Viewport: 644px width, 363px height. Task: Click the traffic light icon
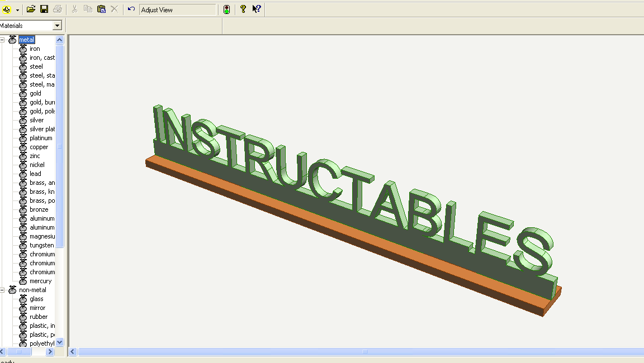(227, 9)
